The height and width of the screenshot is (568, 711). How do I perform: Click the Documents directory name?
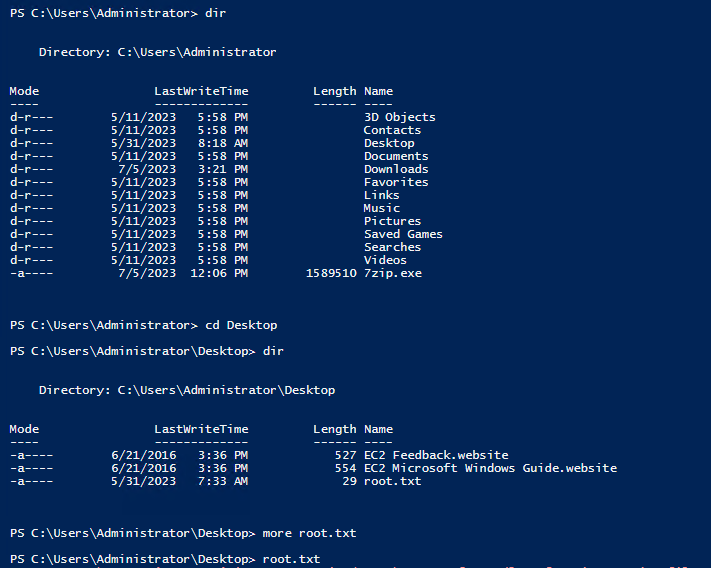pos(395,156)
